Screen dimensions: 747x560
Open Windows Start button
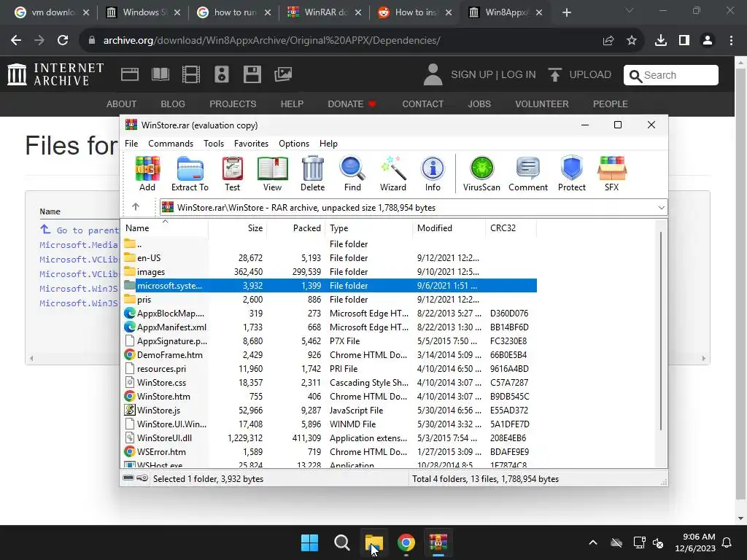pos(309,542)
